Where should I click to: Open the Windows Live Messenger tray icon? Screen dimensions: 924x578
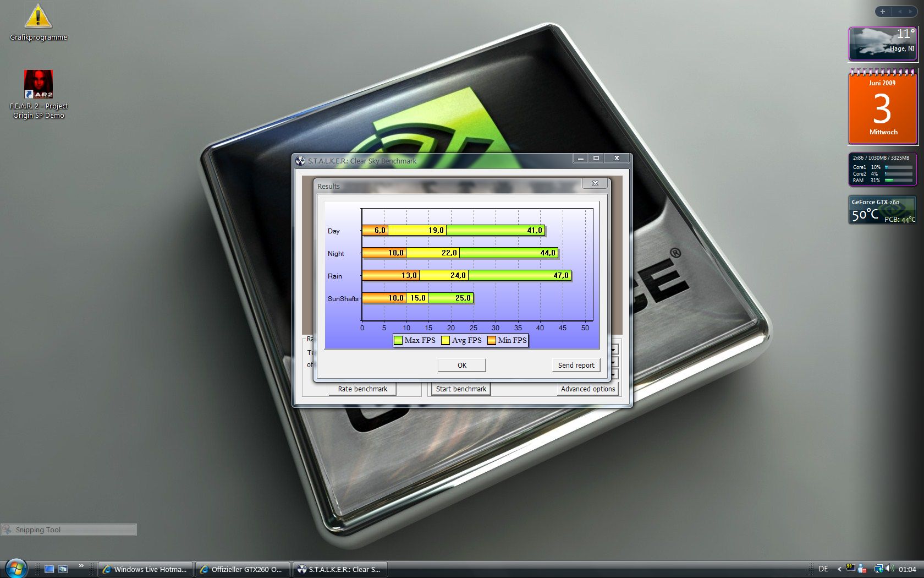click(x=862, y=569)
